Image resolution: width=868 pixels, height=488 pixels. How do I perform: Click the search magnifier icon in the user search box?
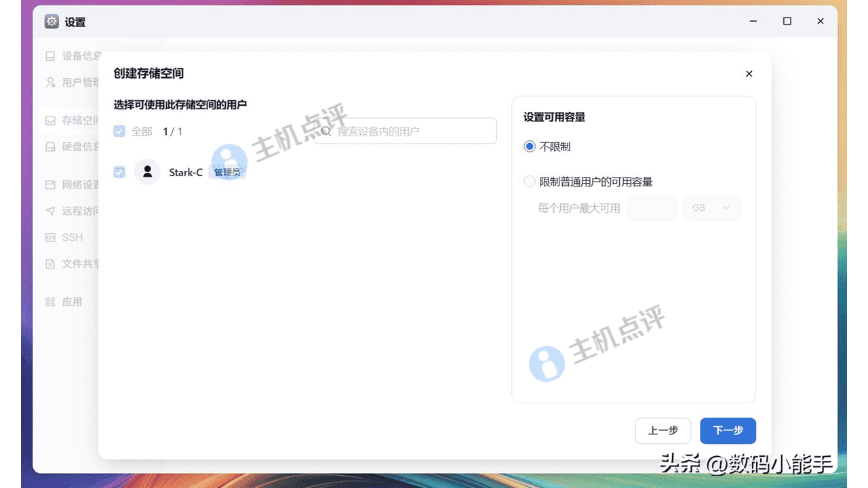click(326, 131)
